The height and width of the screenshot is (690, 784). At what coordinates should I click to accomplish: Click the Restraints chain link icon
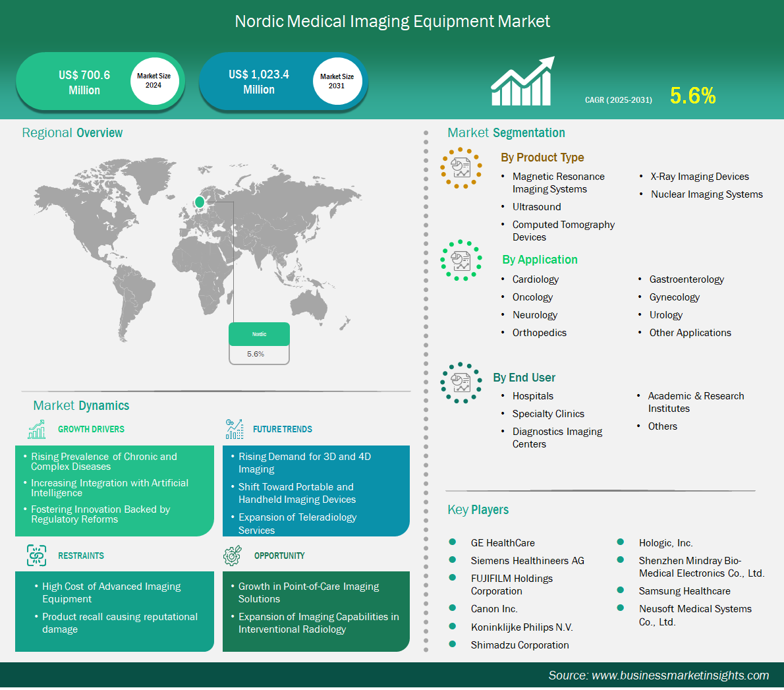point(37,556)
